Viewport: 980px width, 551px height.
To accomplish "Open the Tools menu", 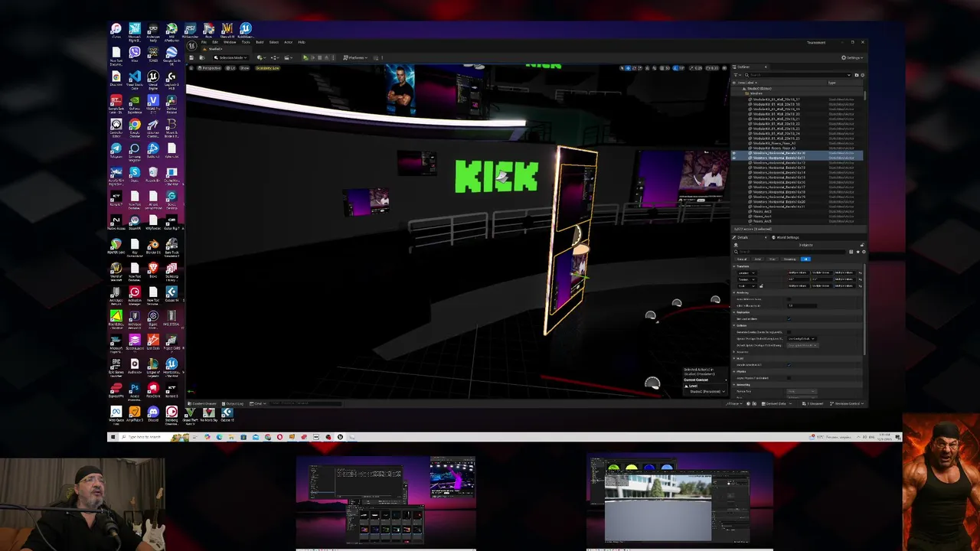I will point(246,42).
